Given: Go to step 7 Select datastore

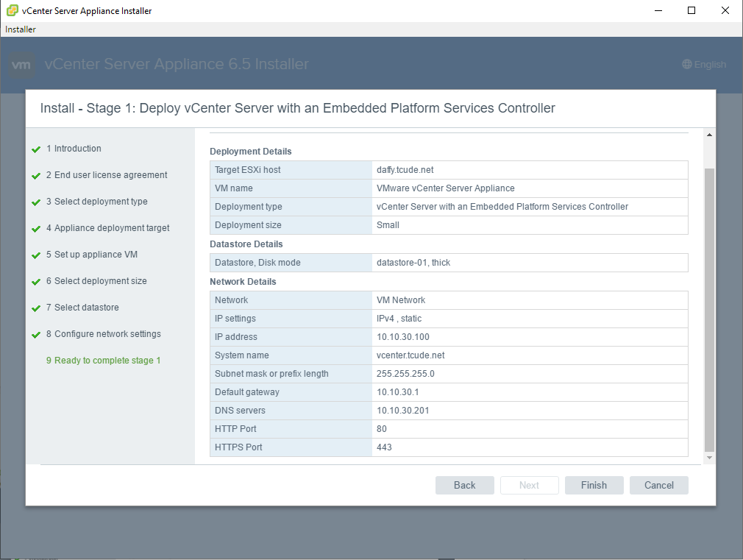Looking at the screenshot, I should (82, 308).
